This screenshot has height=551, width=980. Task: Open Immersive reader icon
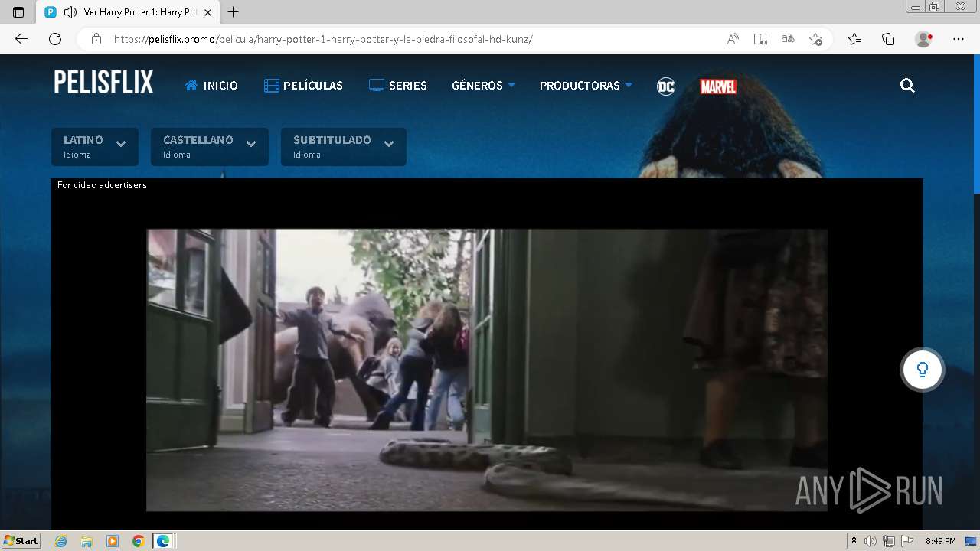click(x=760, y=39)
